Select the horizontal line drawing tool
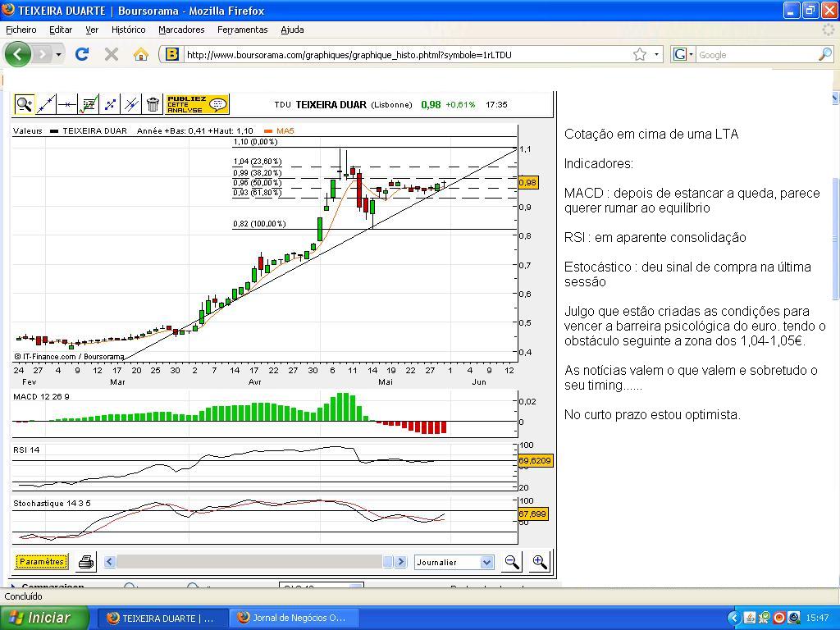The width and height of the screenshot is (840, 630). 67,104
